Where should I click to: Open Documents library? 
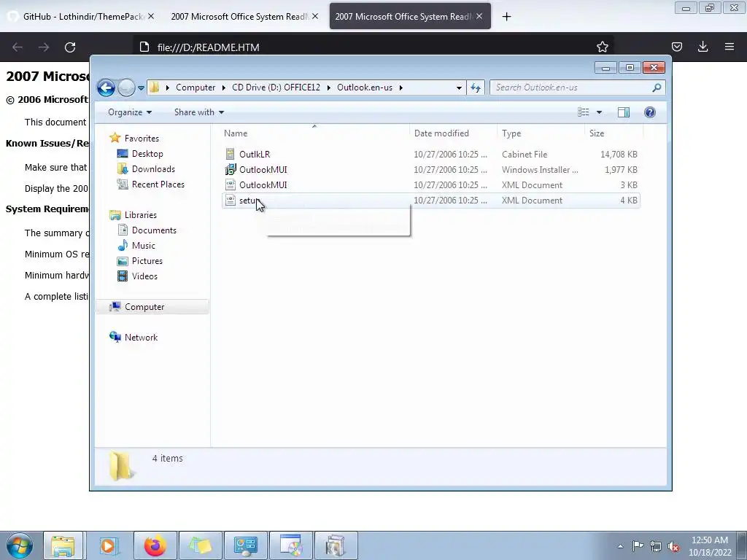(154, 230)
